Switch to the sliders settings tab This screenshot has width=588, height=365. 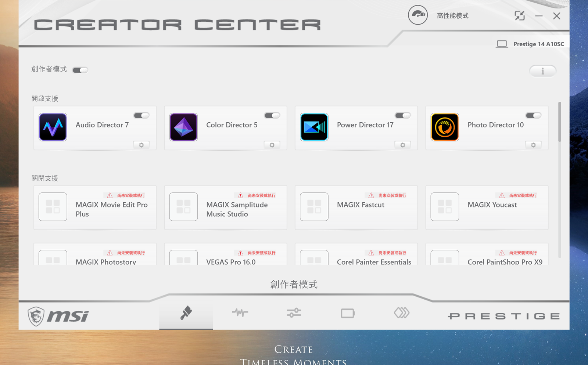pyautogui.click(x=294, y=313)
